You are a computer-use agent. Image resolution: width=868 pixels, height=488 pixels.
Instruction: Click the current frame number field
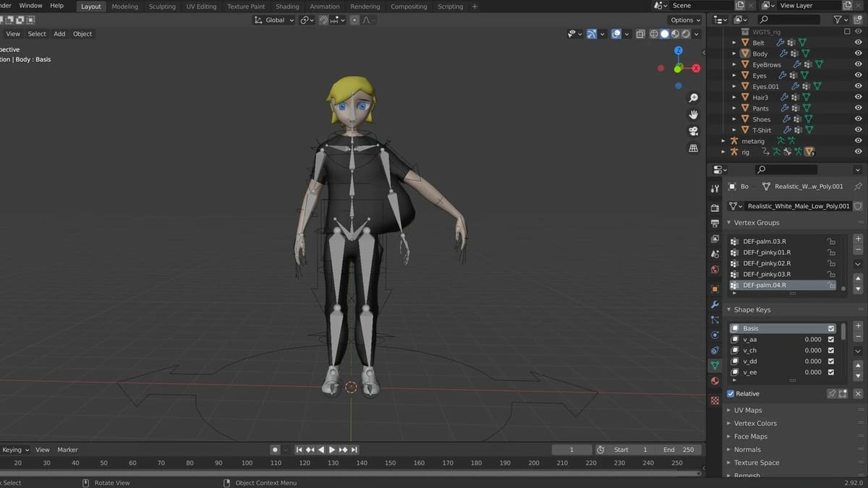tap(571, 450)
